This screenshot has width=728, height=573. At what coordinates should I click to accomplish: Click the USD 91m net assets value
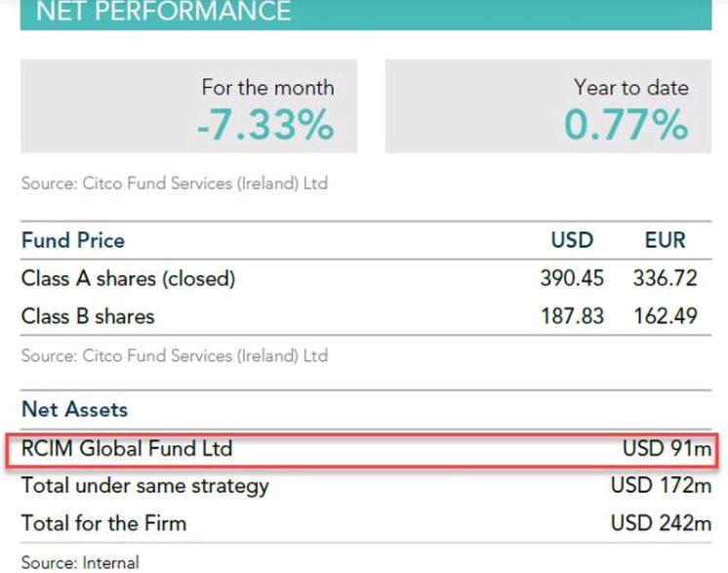coord(667,449)
